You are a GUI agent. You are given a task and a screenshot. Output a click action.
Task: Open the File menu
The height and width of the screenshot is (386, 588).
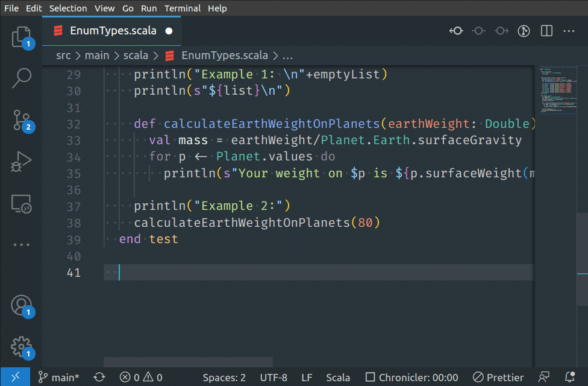pos(11,8)
